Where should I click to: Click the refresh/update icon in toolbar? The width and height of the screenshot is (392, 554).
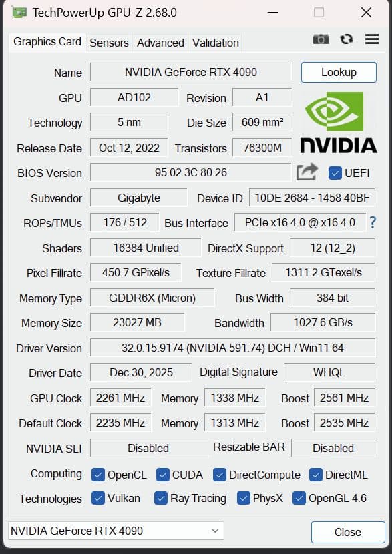[x=347, y=39]
